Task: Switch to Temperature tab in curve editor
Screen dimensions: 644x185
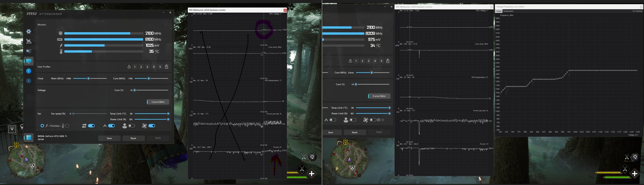Action: [x=508, y=11]
